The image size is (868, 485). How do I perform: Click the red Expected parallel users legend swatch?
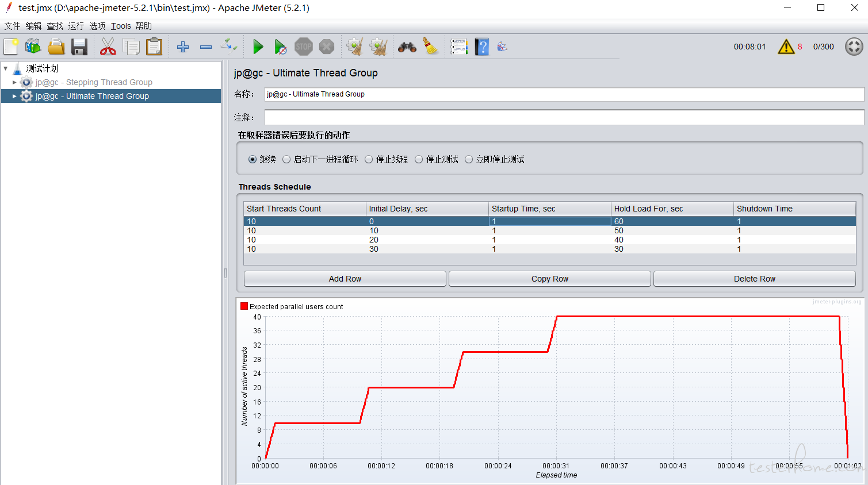tap(244, 306)
